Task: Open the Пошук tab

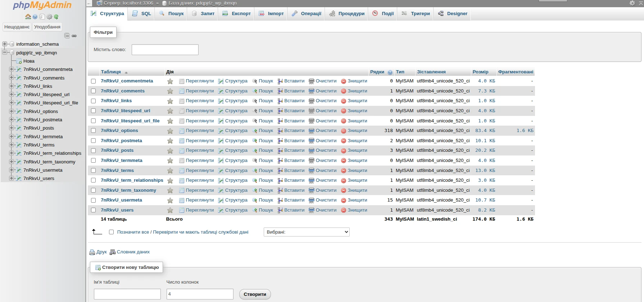Action: click(x=171, y=14)
